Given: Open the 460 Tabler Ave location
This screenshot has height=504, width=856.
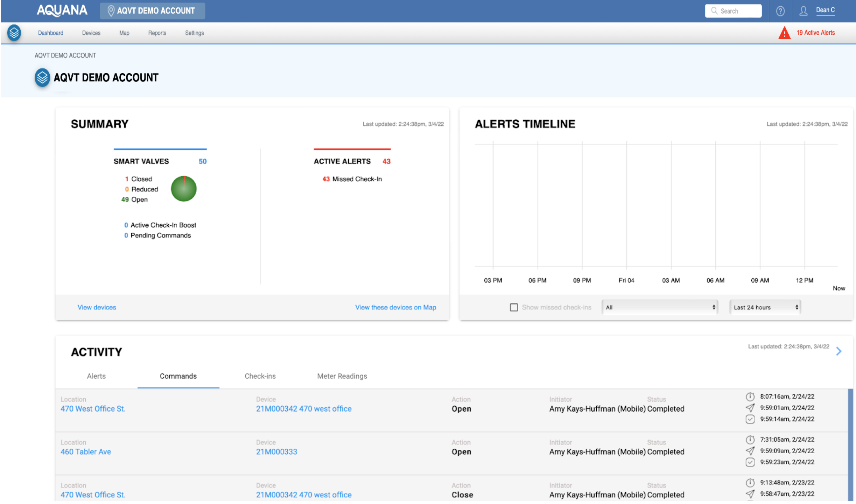Looking at the screenshot, I should coord(86,452).
